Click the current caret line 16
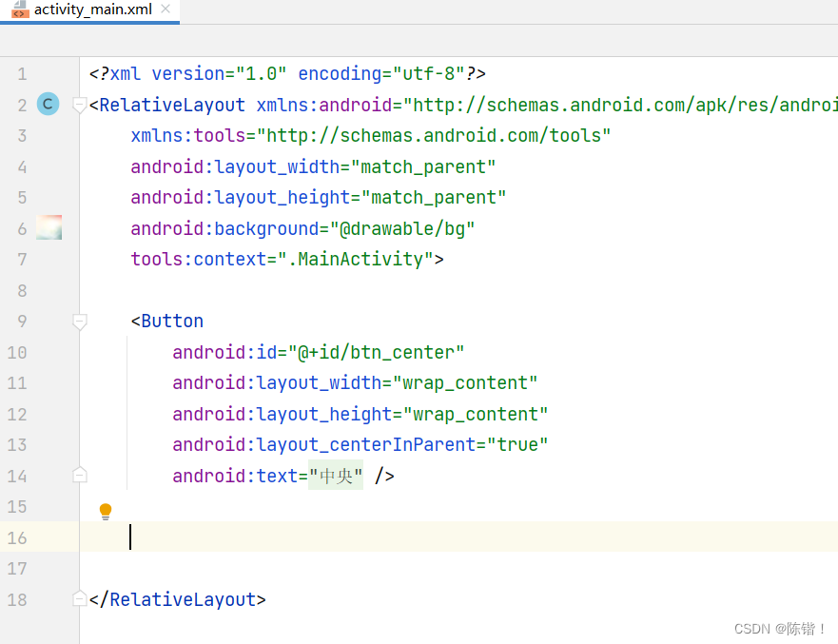The height and width of the screenshot is (644, 838). tap(458, 537)
